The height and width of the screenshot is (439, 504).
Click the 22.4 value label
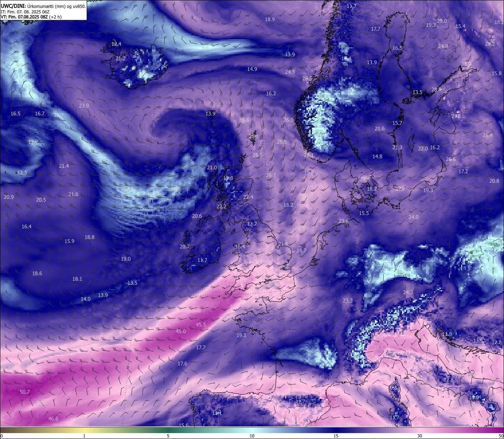(x=248, y=197)
